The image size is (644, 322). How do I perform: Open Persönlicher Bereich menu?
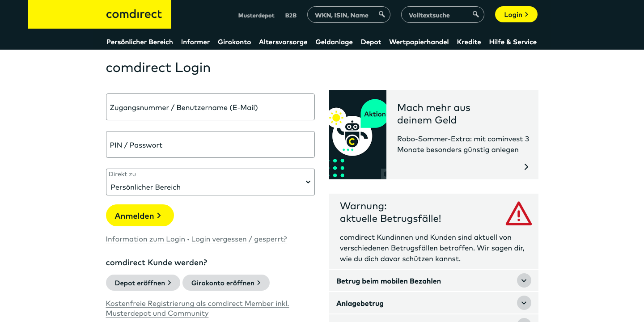pyautogui.click(x=140, y=42)
